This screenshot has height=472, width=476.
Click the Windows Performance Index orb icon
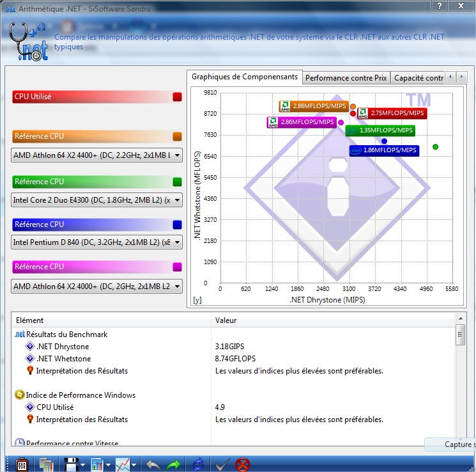pyautogui.click(x=19, y=395)
